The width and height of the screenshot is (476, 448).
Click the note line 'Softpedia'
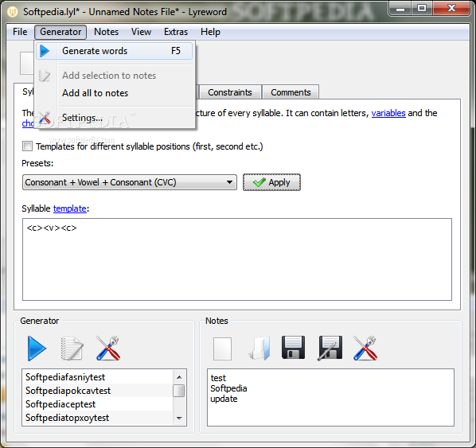pyautogui.click(x=228, y=388)
